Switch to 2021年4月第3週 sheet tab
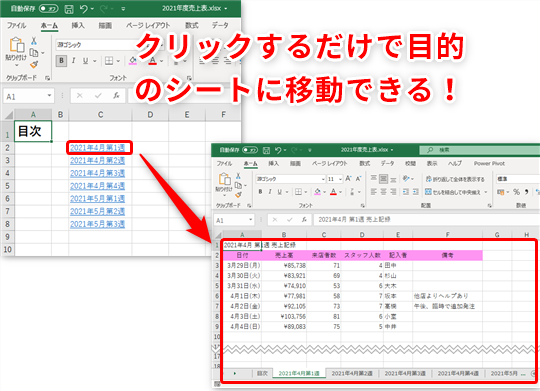 (x=405, y=373)
